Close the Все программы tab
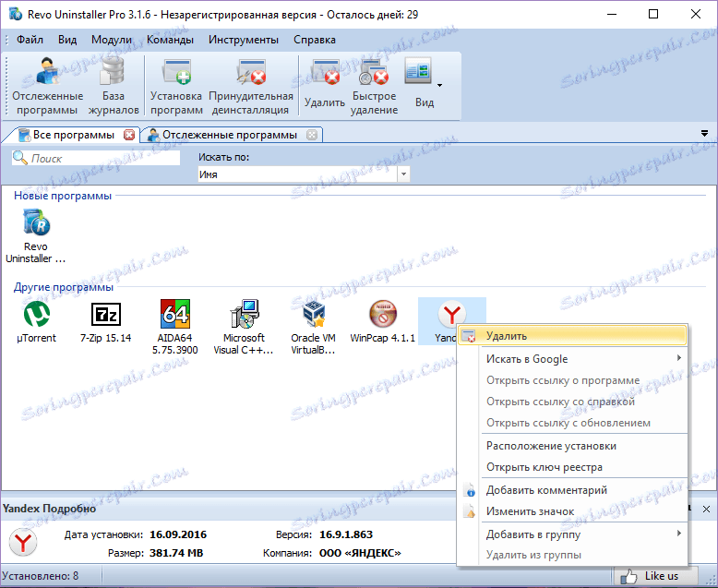The height and width of the screenshot is (588, 718). click(x=129, y=135)
